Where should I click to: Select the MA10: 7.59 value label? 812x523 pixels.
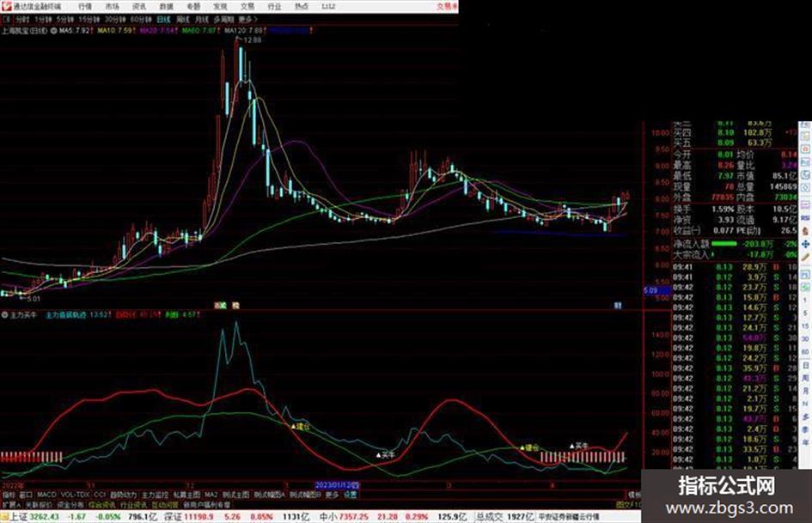tap(115, 31)
